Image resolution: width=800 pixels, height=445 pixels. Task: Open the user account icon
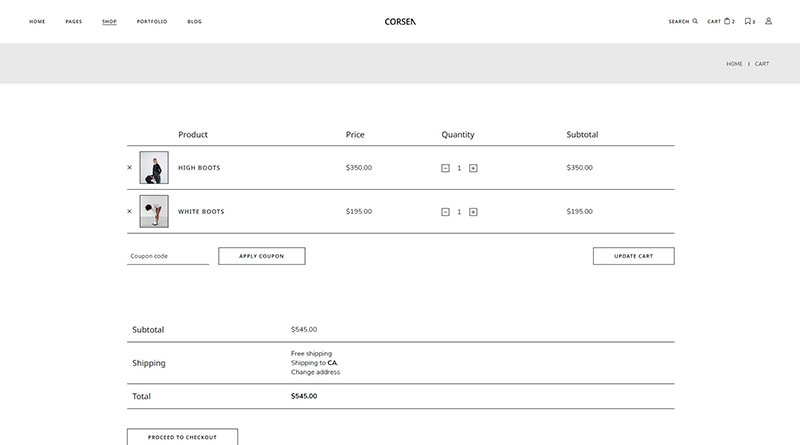769,21
